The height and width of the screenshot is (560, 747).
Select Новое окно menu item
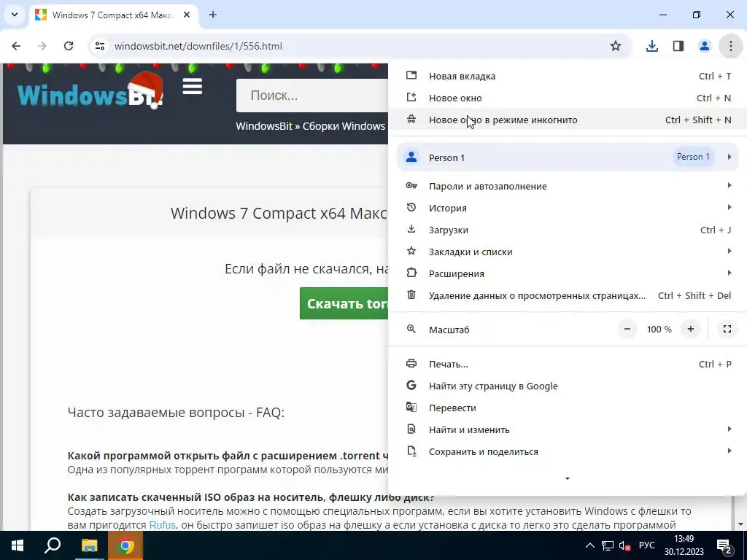(x=568, y=98)
